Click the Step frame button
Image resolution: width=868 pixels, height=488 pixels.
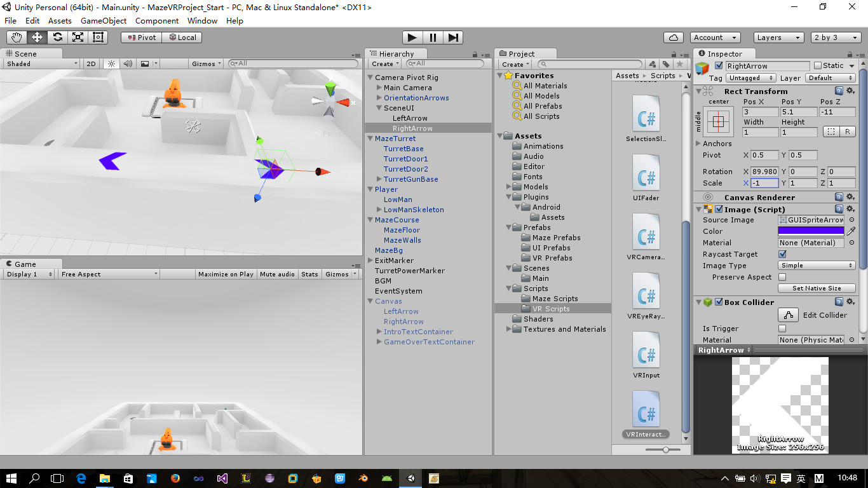pos(453,37)
